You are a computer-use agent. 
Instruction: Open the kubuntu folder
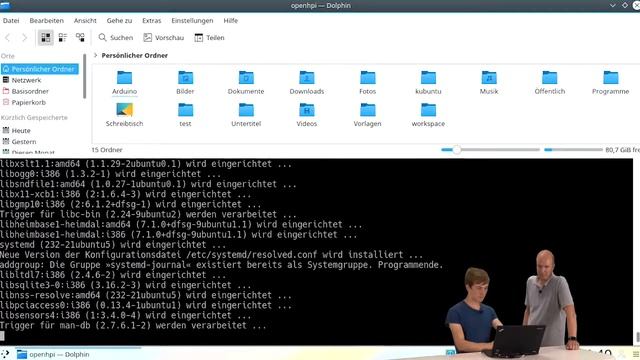pyautogui.click(x=428, y=83)
